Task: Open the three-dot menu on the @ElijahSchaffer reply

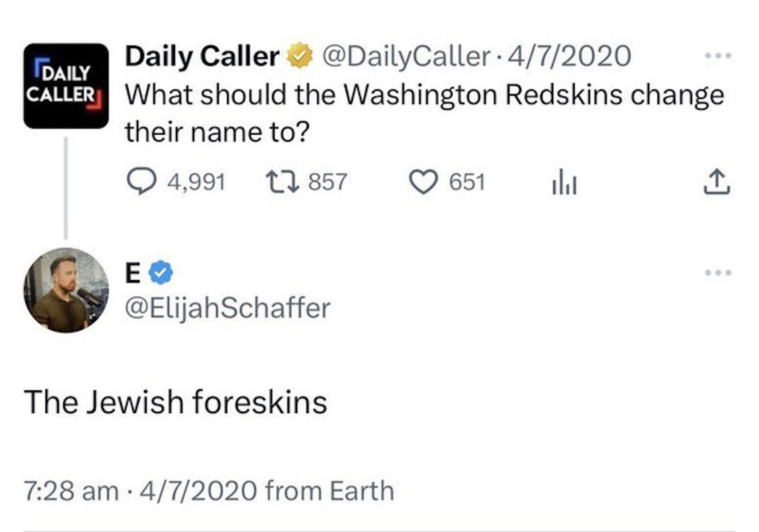Action: pyautogui.click(x=718, y=272)
